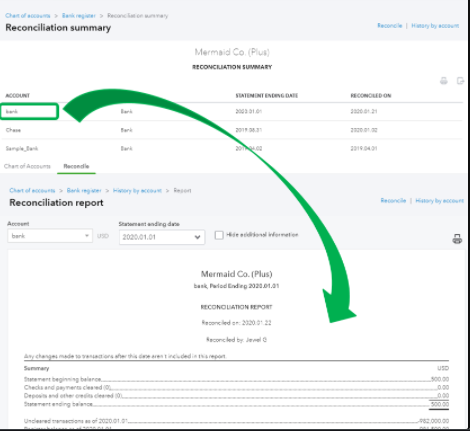This screenshot has width=470, height=431.
Task: Click reconciled date 2019.04.01
Action: [x=364, y=148]
